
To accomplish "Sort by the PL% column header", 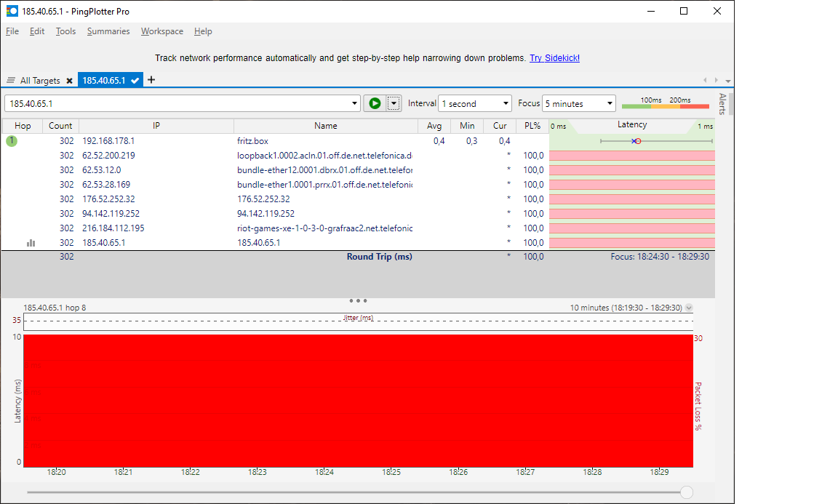I will pyautogui.click(x=532, y=126).
